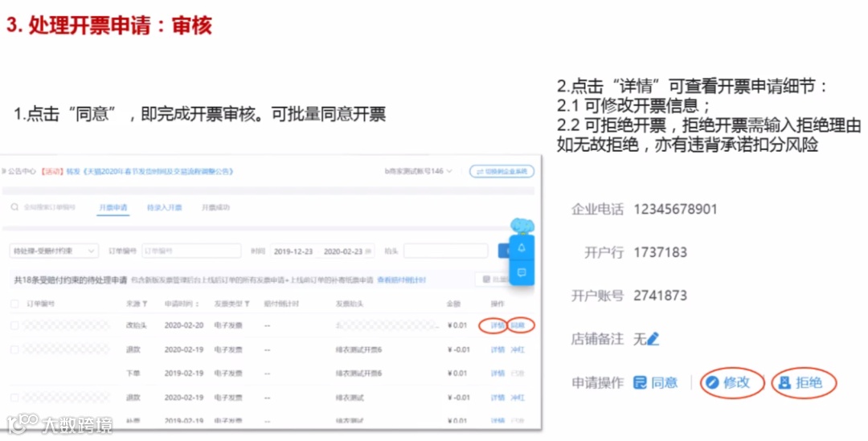Click the 拒绝 button in 申请操作
This screenshot has width=868, height=441.
click(800, 382)
